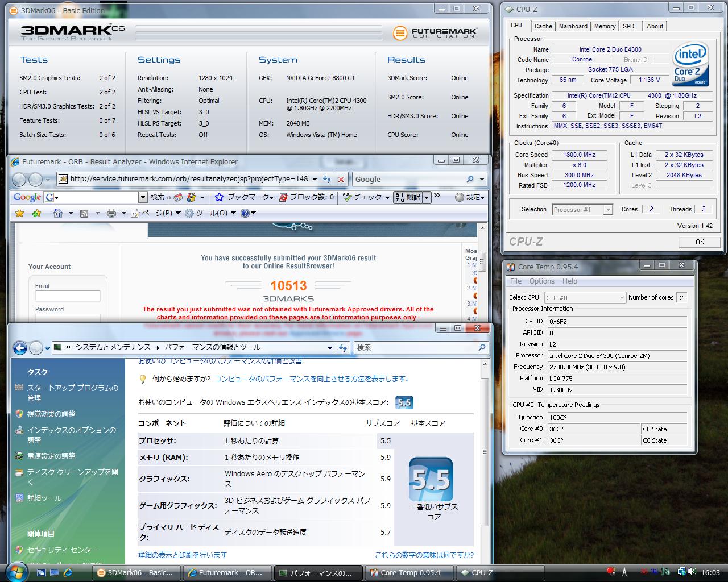Open disk cleanup task link
Viewport: 728px width, 582px height.
pos(73,477)
